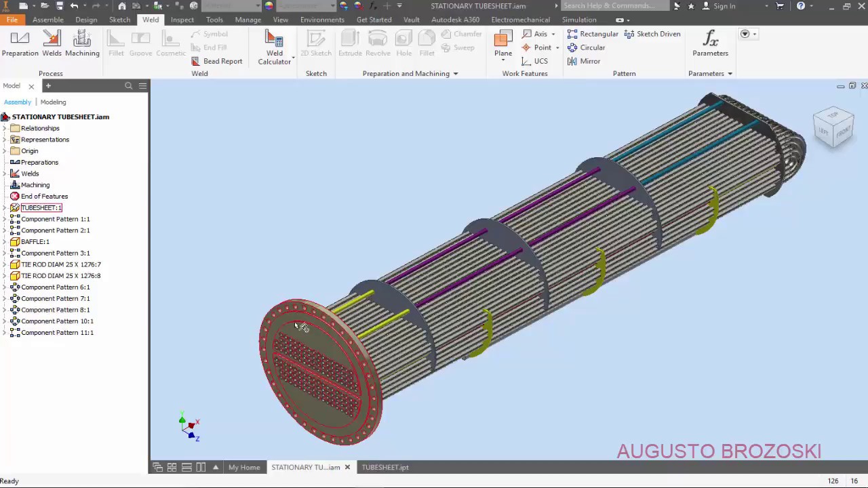The image size is (868, 488).
Task: Switch browser to Assembly view
Action: 18,102
